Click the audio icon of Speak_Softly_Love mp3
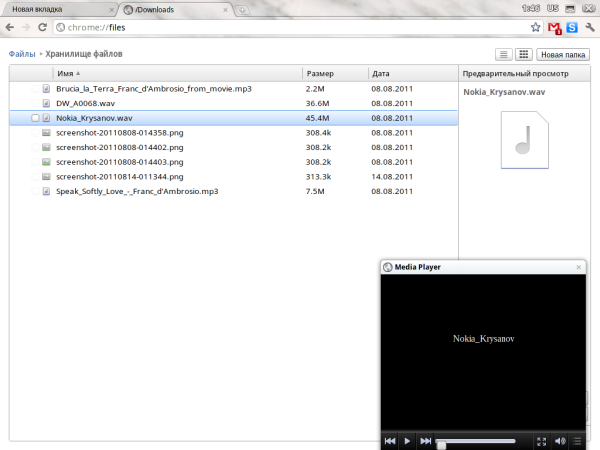600x450 pixels. point(46,191)
